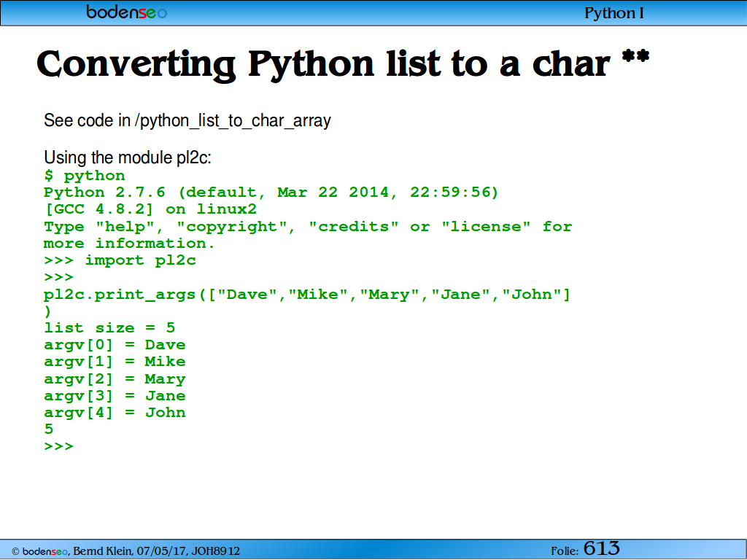Click the 'list size = 5' output line
Image resolution: width=747 pixels, height=560 pixels.
(x=109, y=328)
